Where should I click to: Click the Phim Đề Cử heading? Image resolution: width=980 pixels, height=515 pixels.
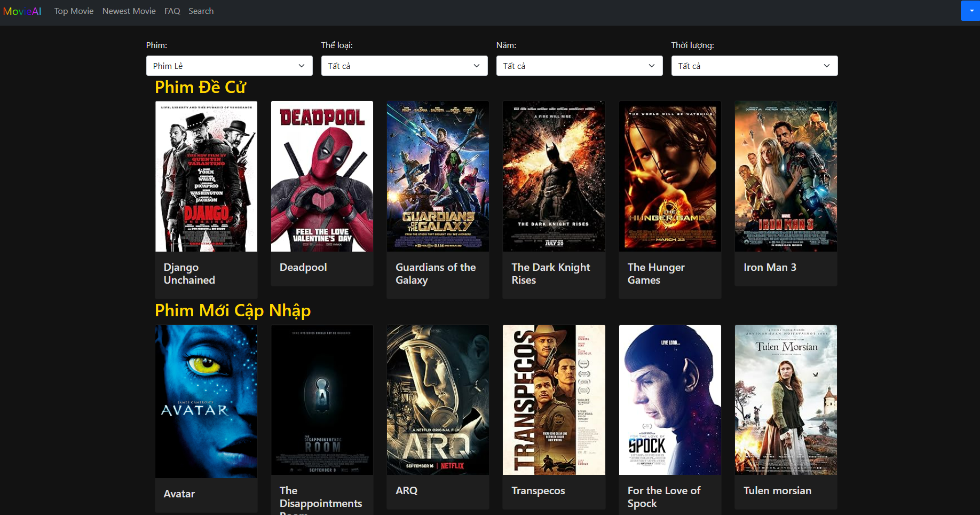click(200, 87)
